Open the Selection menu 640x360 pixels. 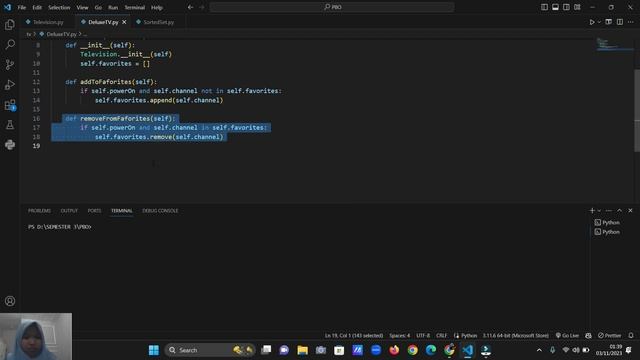coord(59,7)
